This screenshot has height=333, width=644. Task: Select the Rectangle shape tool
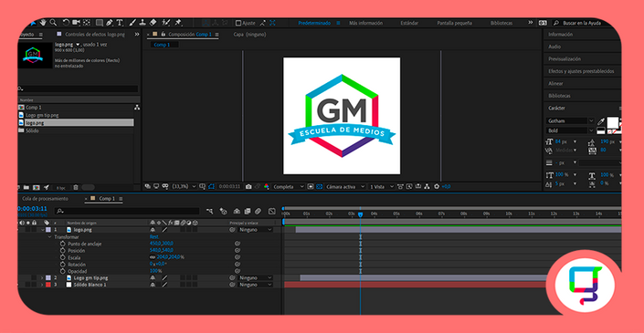click(x=100, y=23)
